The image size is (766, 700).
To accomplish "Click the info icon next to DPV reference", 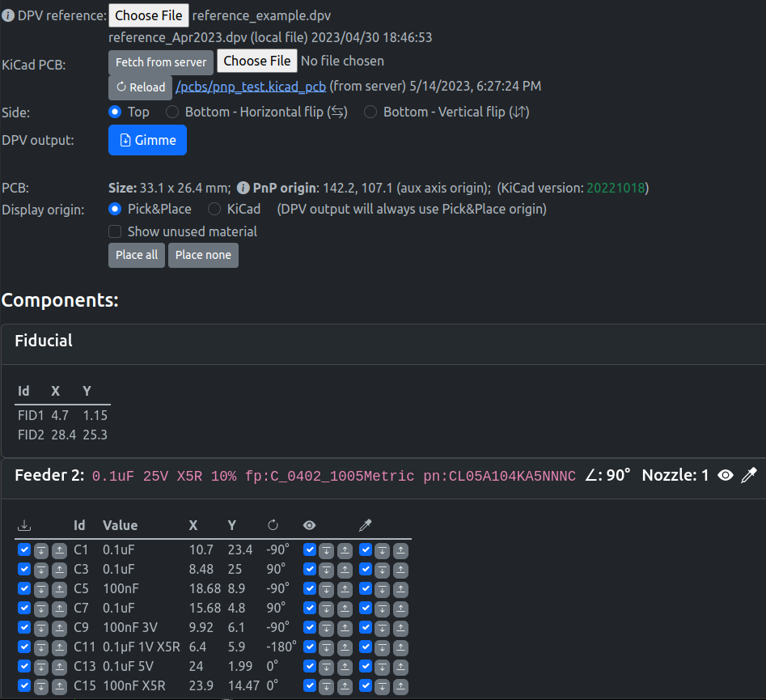I will tap(7, 15).
